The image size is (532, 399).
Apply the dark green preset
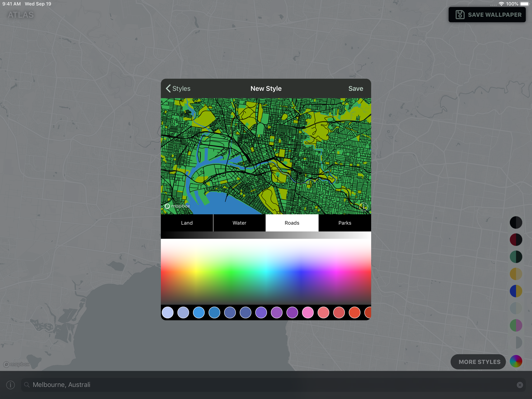(516, 257)
